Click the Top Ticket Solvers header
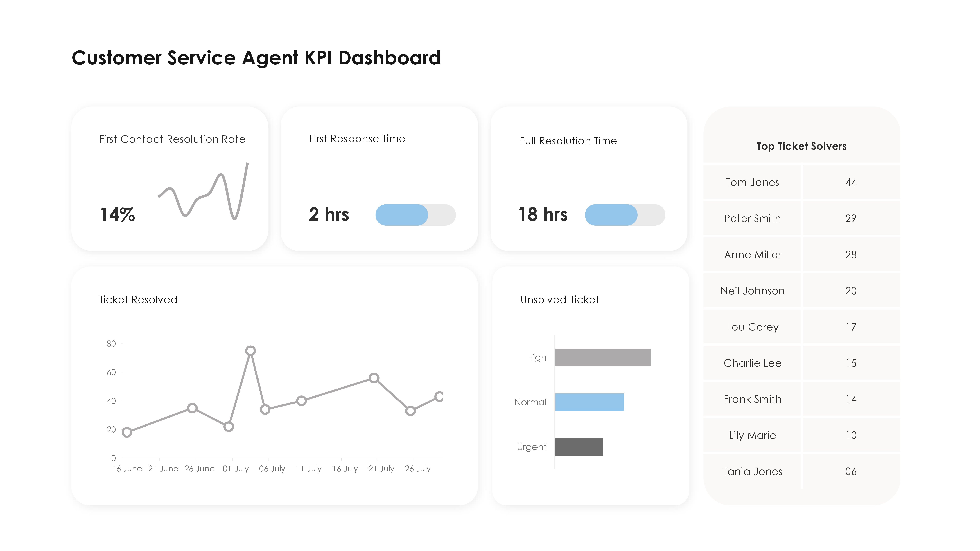 point(802,146)
